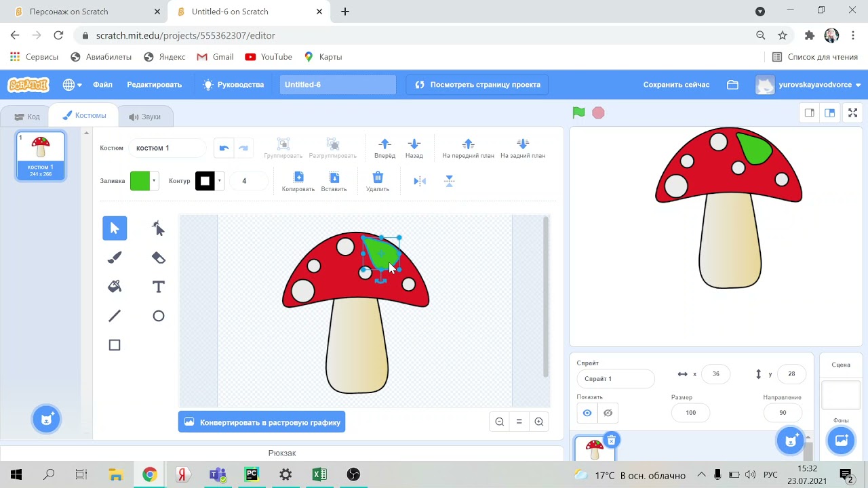Open the language globe dropdown
868x488 pixels.
click(x=72, y=85)
